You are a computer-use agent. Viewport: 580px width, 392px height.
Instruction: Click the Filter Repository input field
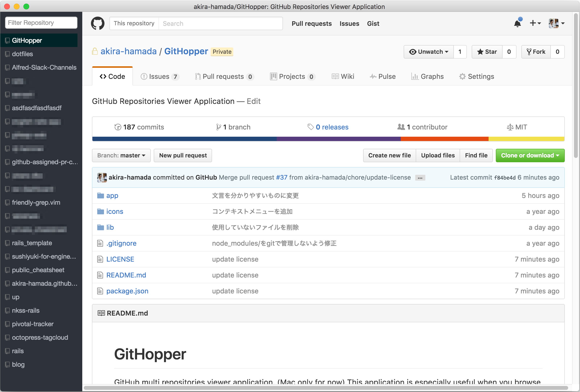pos(41,23)
